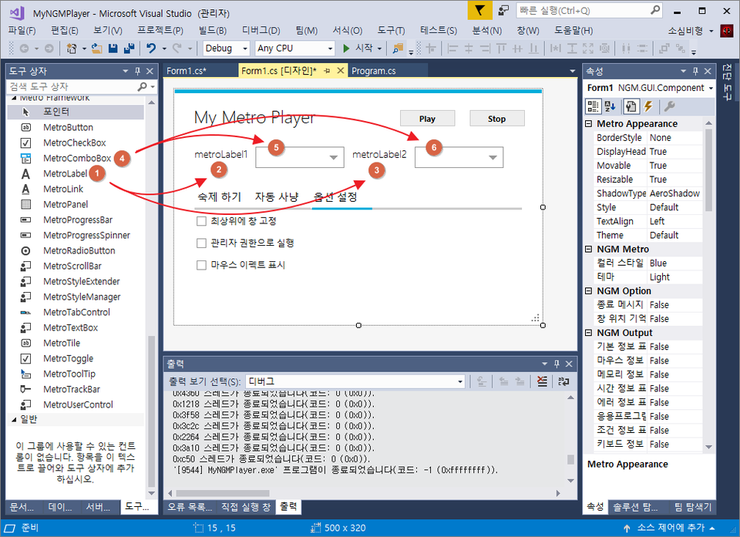Click '소스 제어에 추가' in status bar
Viewport: 740px width, 537px height.
point(670,528)
